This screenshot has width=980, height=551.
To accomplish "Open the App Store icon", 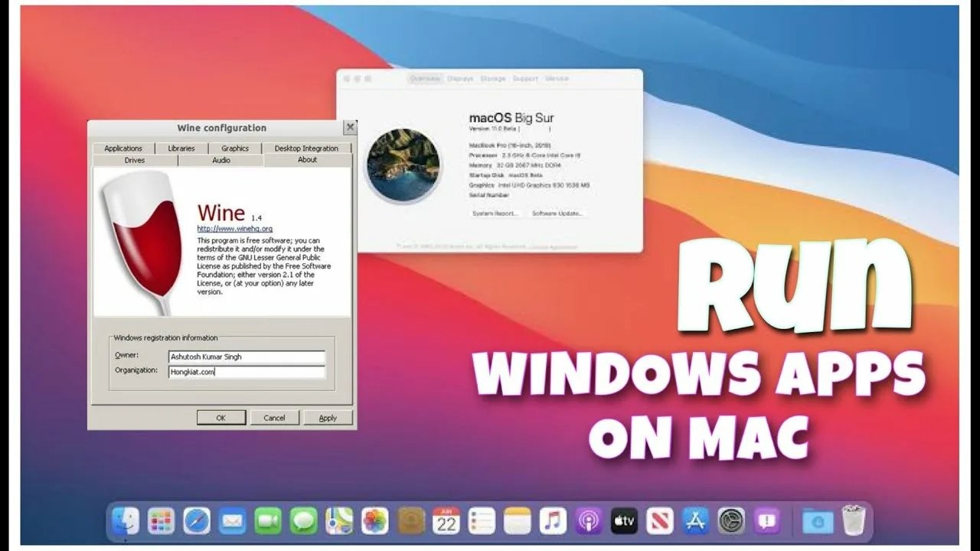I will point(695,521).
